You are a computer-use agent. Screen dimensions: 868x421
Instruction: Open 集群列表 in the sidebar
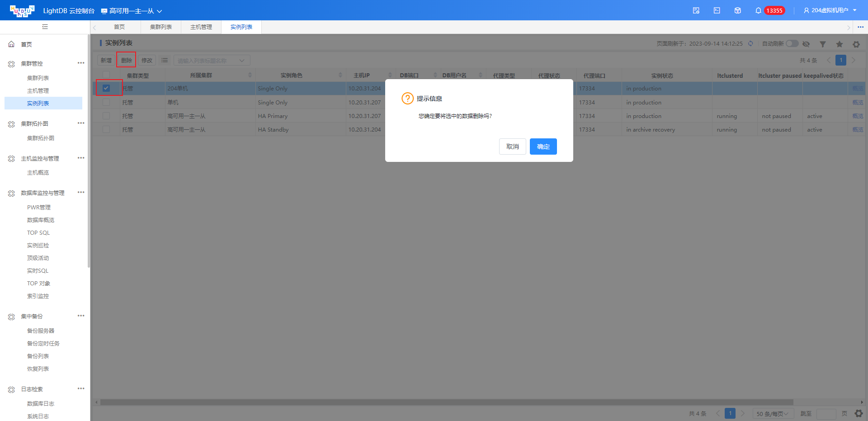(38, 78)
